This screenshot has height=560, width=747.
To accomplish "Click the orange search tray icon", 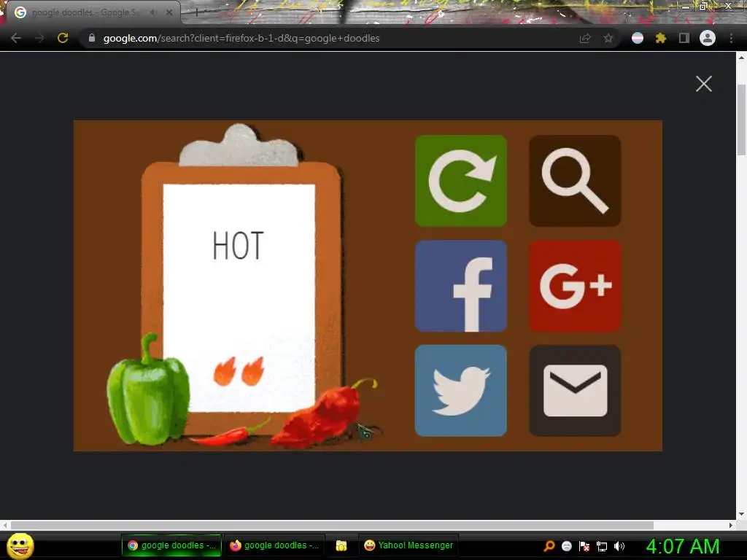I will 549,546.
